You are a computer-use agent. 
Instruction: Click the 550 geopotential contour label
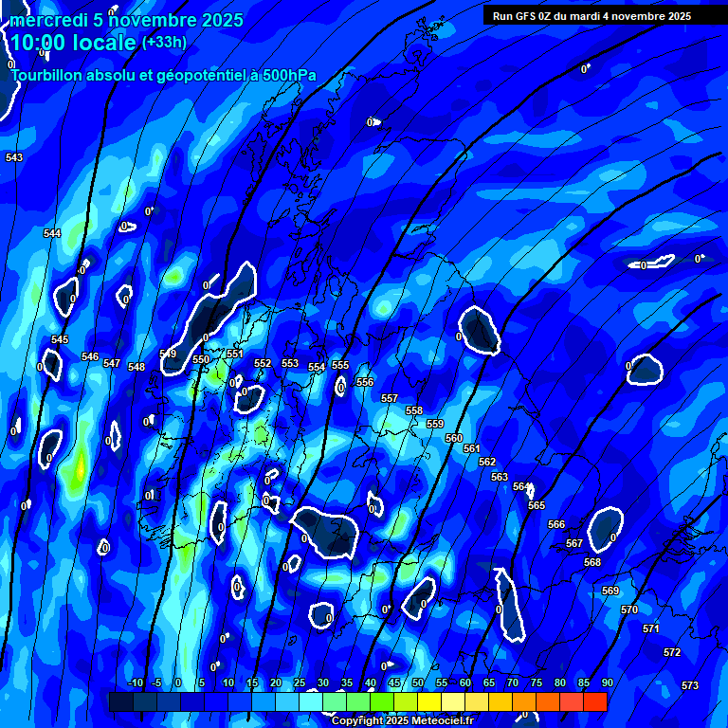point(201,359)
